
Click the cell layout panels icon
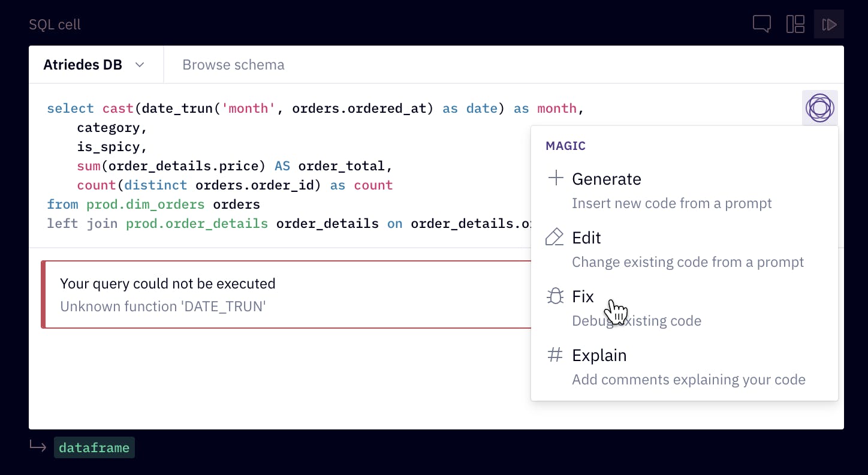(x=795, y=25)
